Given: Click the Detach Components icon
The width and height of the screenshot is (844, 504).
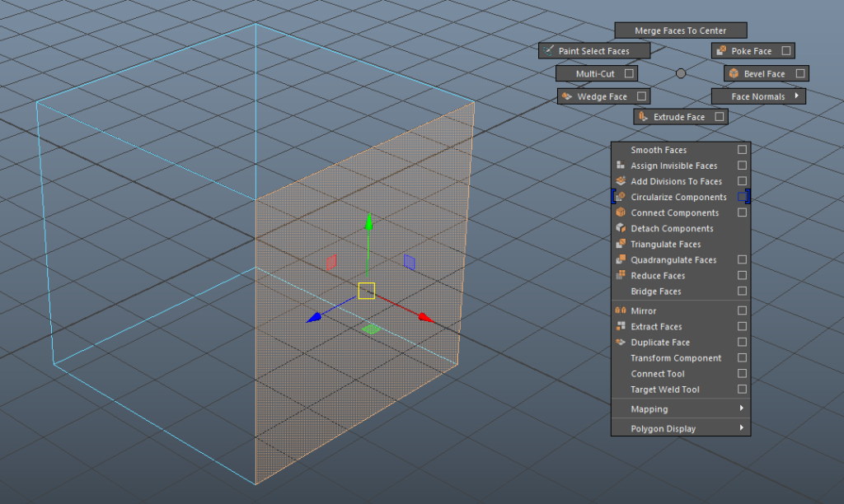Looking at the screenshot, I should pyautogui.click(x=621, y=228).
